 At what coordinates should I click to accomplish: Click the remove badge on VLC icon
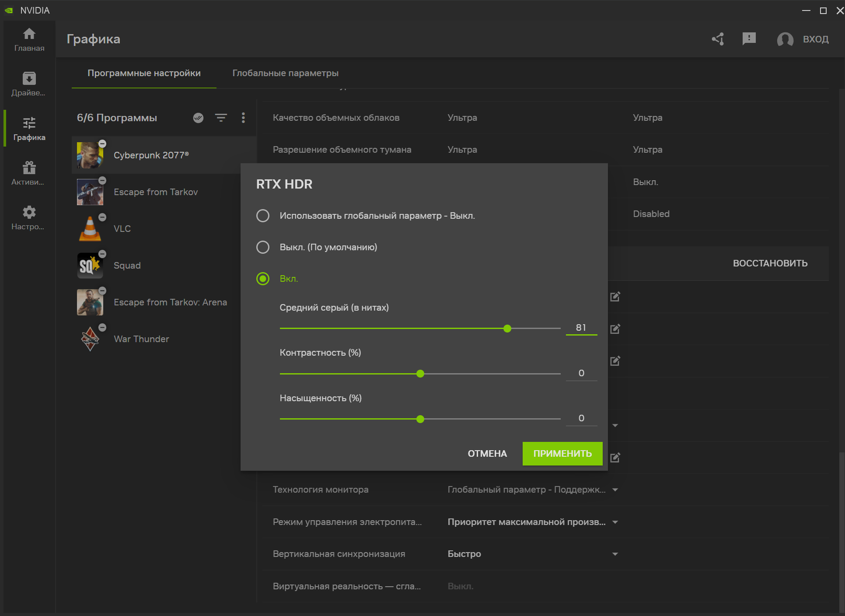102,217
